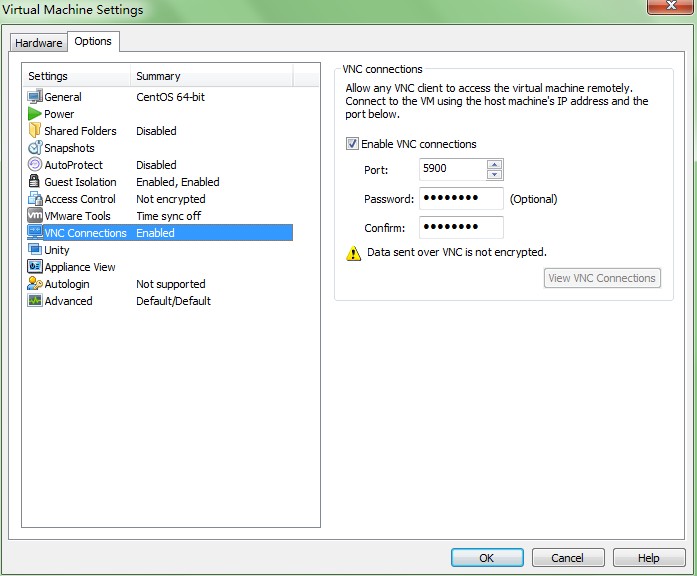Increase port number with up arrow
This screenshot has height=576, width=697.
(x=494, y=164)
